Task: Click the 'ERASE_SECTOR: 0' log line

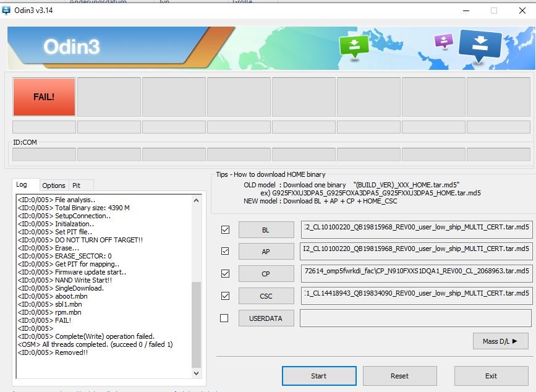Action: coord(64,256)
